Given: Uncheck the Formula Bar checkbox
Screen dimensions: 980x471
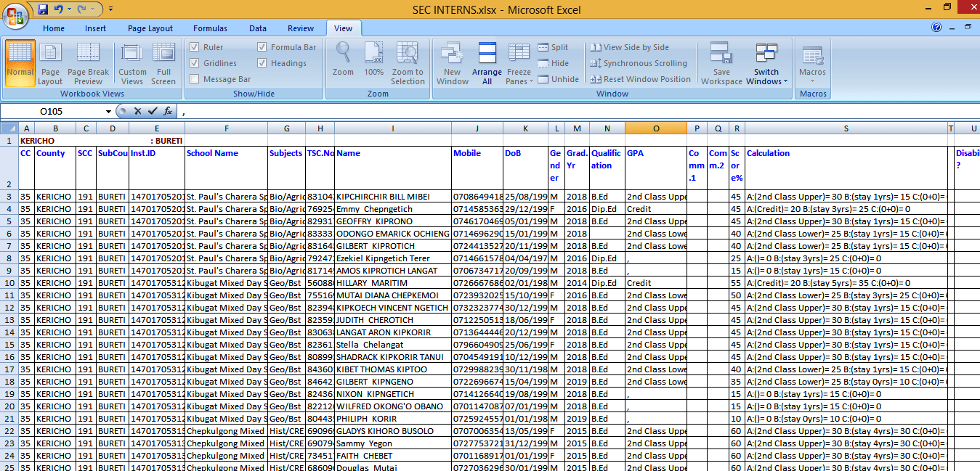Looking at the screenshot, I should pos(262,47).
